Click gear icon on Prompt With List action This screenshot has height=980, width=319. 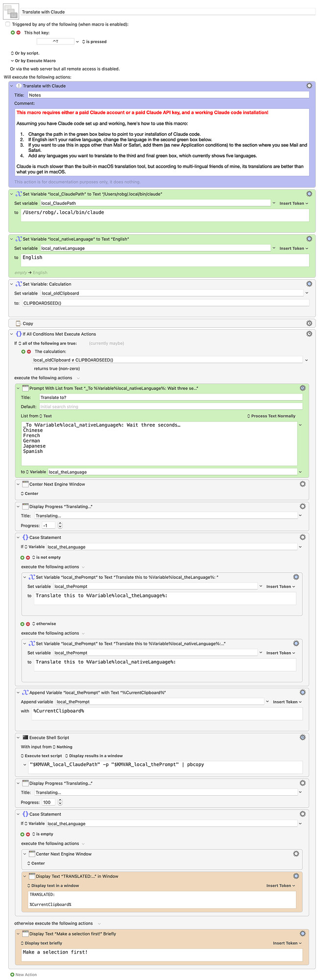302,388
